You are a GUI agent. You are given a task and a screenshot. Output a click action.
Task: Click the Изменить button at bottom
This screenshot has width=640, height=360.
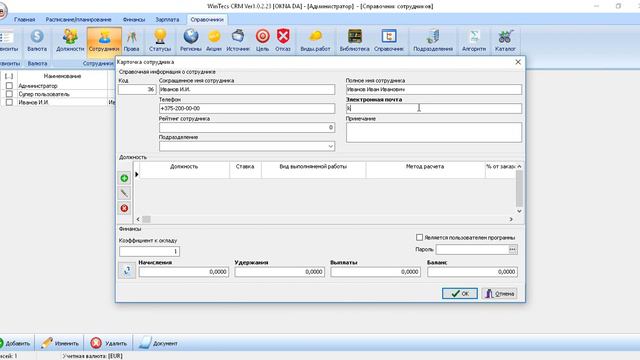60,343
